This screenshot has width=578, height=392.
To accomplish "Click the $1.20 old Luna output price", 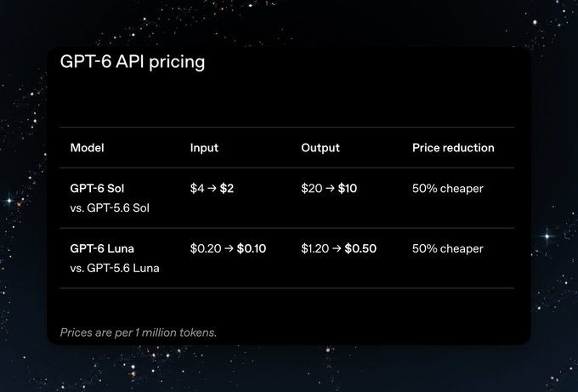I will click(x=314, y=248).
